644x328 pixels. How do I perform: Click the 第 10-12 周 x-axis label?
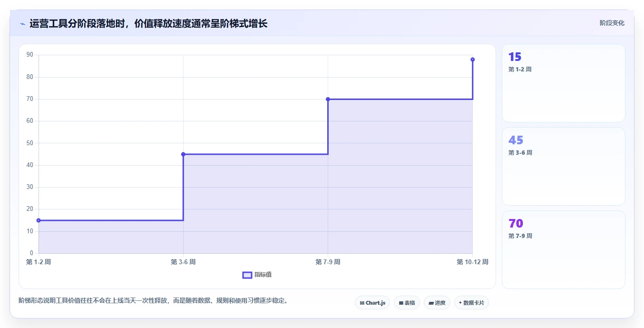[472, 262]
